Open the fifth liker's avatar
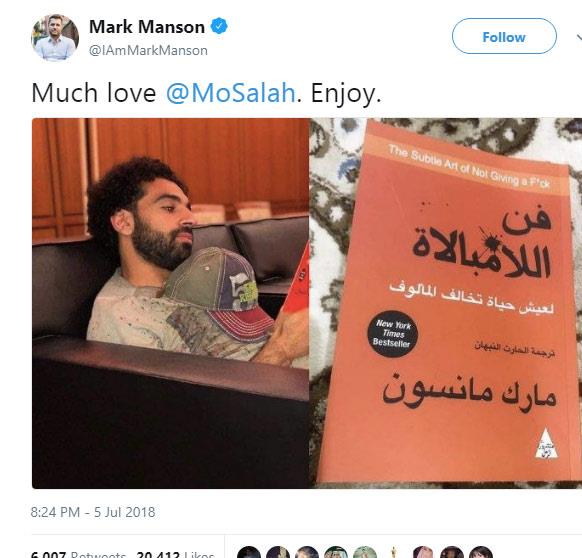 [365, 552]
